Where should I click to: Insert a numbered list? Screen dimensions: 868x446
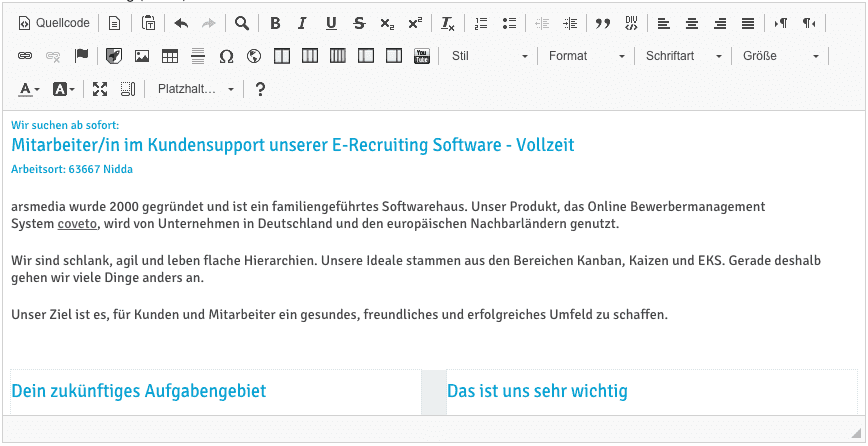coord(481,23)
